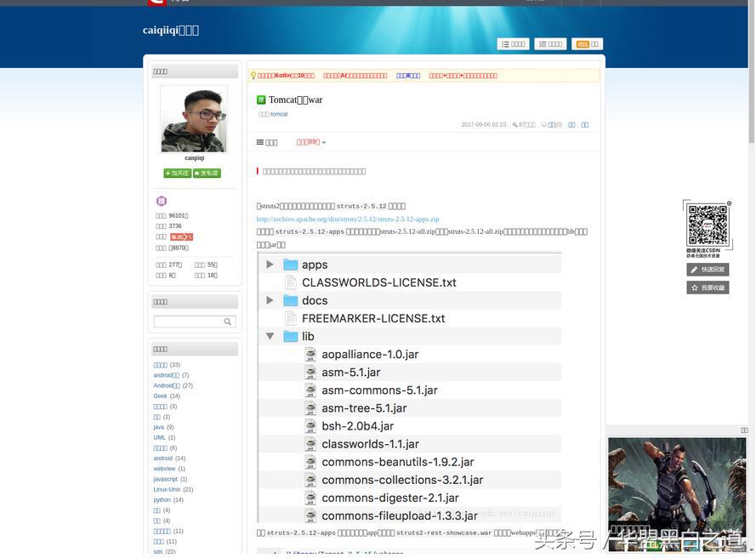Click commons-collections-3.2.1.jar file icon
This screenshot has width=756, height=558.
tap(310, 480)
